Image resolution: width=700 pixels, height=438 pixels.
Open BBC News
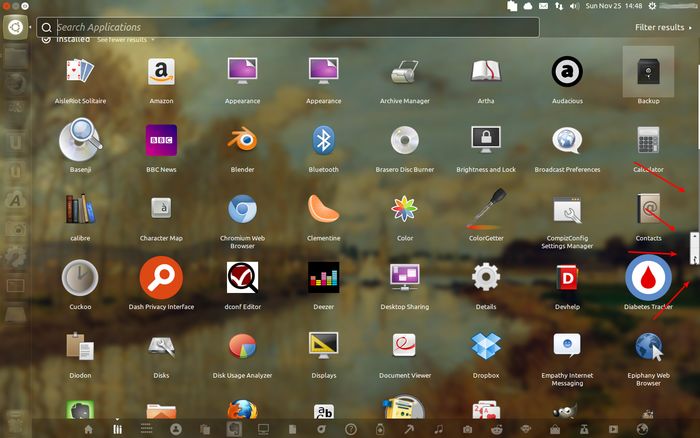[161, 140]
